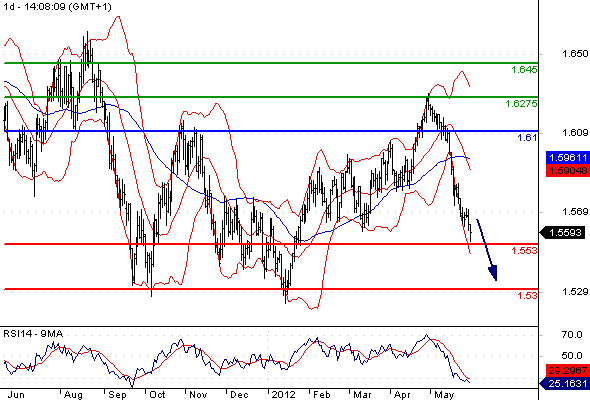Click the 70.0 RSI axis level
The image size is (590, 400).
tap(572, 335)
